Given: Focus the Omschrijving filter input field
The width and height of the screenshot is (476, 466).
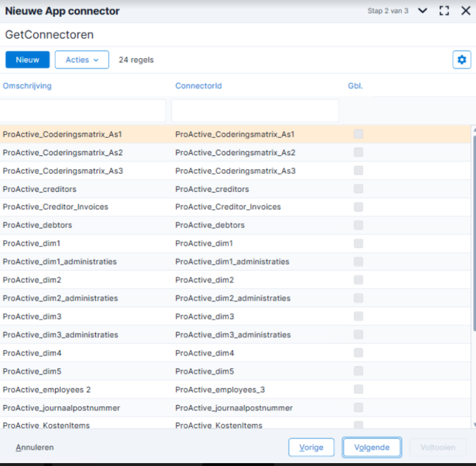Looking at the screenshot, I should (x=82, y=111).
